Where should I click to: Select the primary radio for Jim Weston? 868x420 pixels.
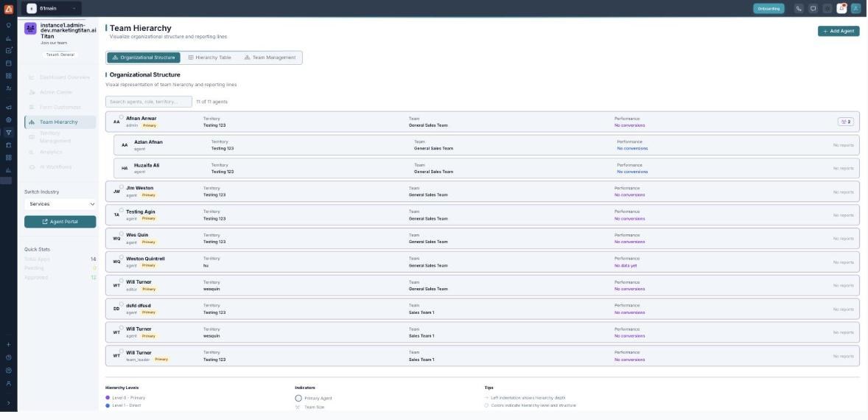[122, 186]
